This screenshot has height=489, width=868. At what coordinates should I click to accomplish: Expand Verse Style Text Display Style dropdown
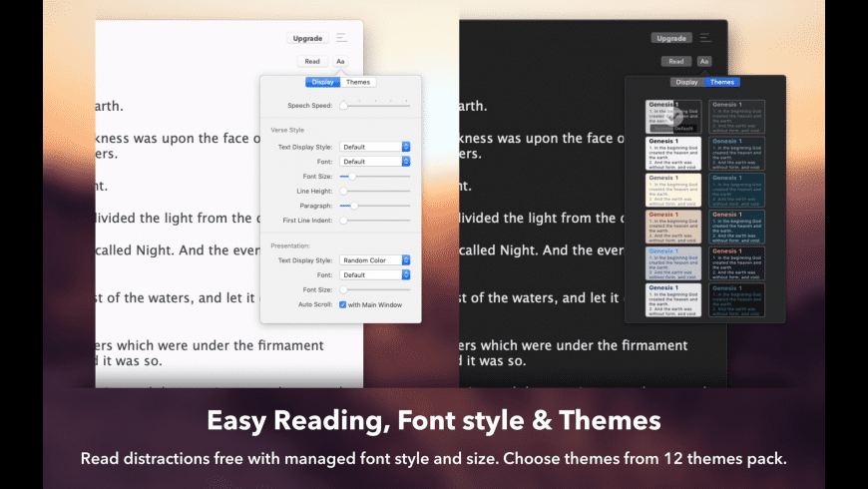point(374,147)
